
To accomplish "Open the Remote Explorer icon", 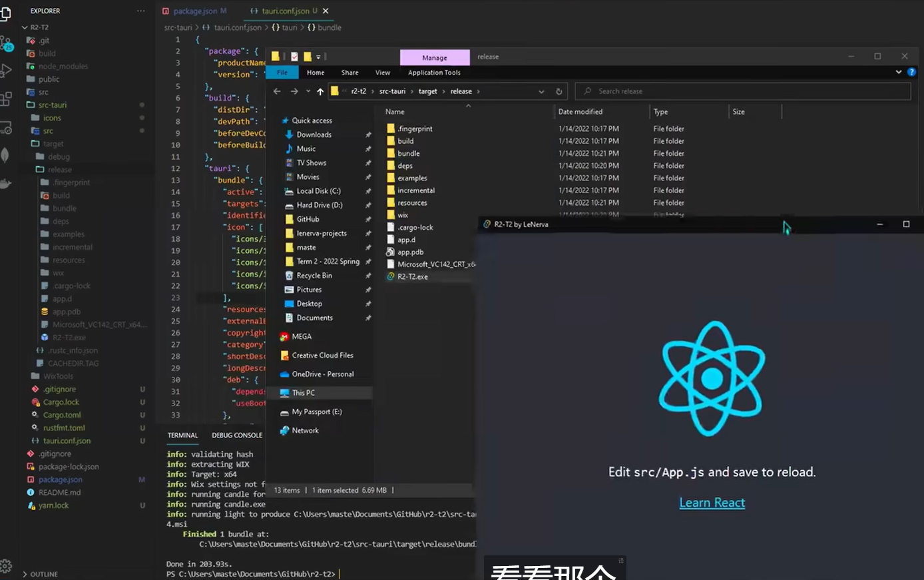I will [x=6, y=127].
